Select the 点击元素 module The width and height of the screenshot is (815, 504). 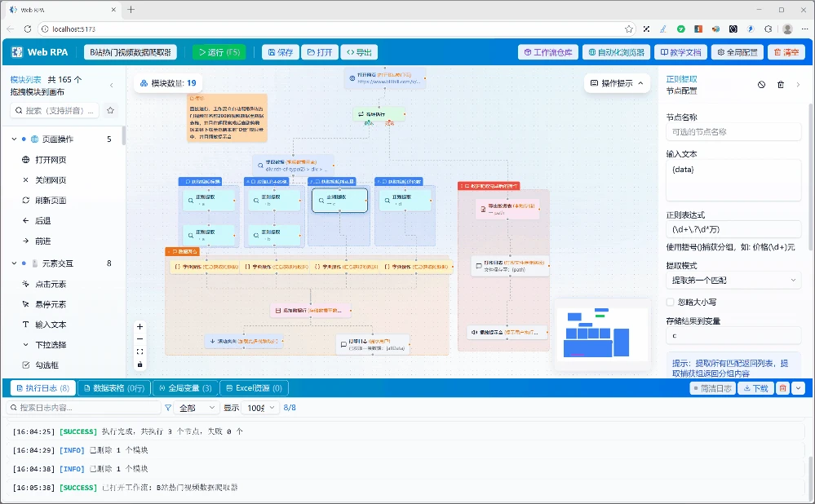click(51, 285)
